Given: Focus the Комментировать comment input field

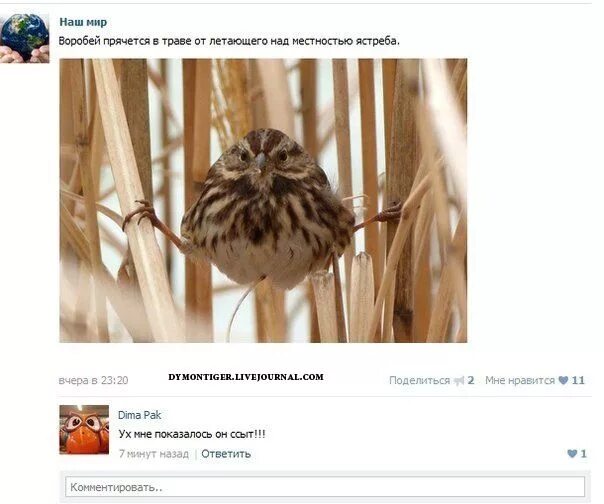Looking at the screenshot, I should tap(325, 487).
